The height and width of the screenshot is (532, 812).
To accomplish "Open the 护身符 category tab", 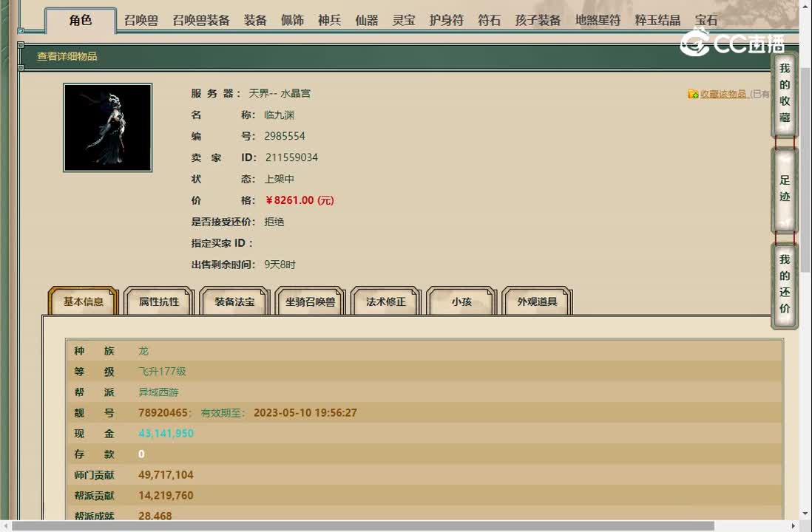I will tap(448, 20).
